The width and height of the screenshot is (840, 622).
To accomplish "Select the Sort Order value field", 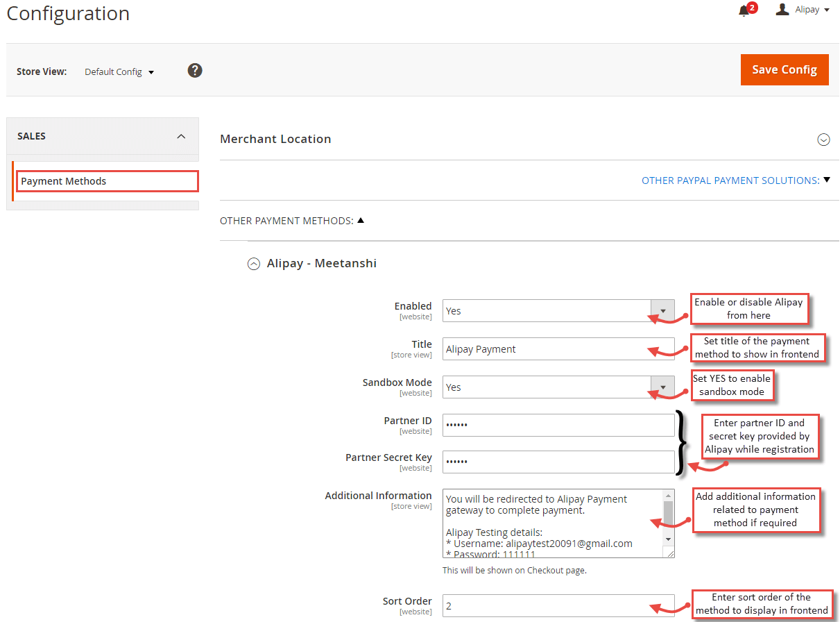I will [x=558, y=605].
